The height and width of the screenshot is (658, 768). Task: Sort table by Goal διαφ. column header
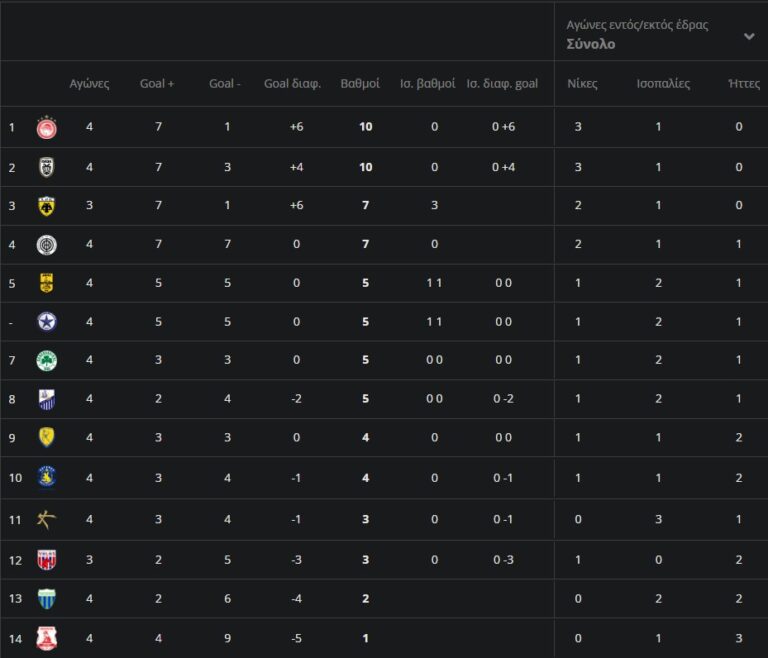292,84
